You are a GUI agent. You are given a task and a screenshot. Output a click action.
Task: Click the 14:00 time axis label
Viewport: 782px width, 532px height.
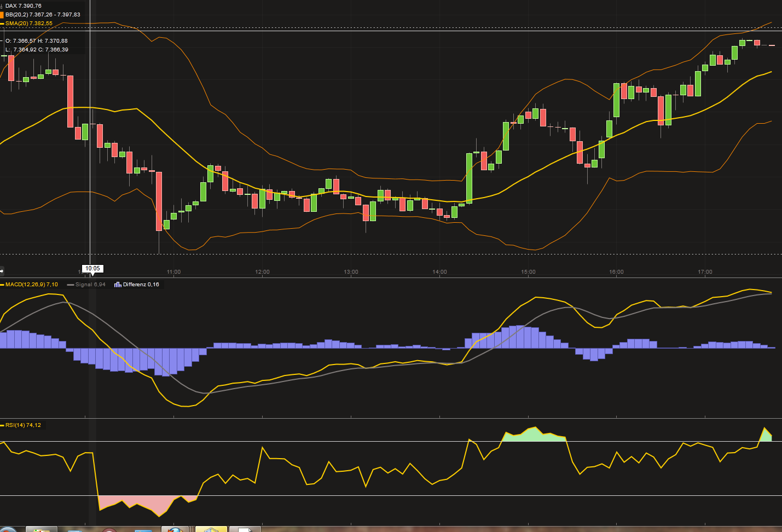[439, 272]
